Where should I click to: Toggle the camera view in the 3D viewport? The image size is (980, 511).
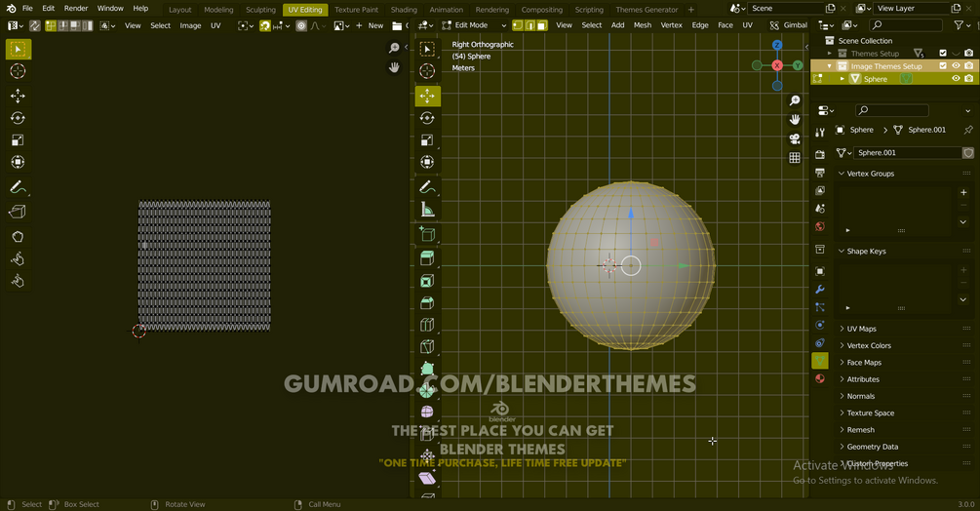[795, 138]
